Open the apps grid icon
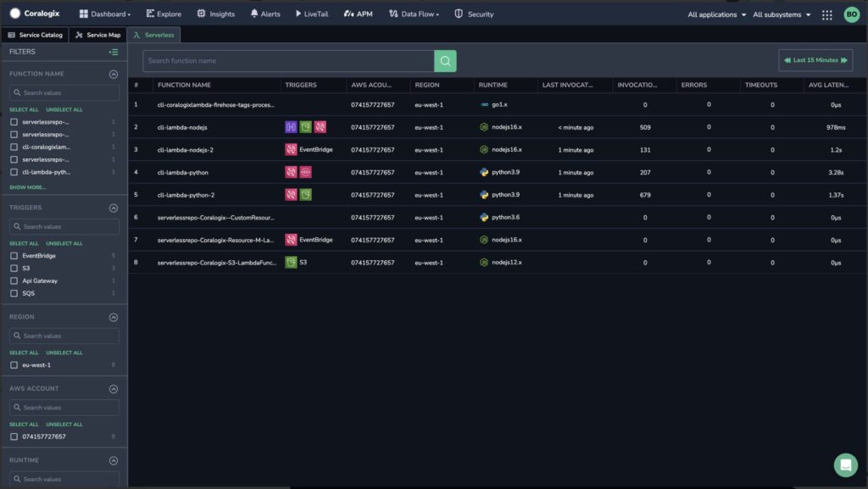This screenshot has width=868, height=489. 826,15
